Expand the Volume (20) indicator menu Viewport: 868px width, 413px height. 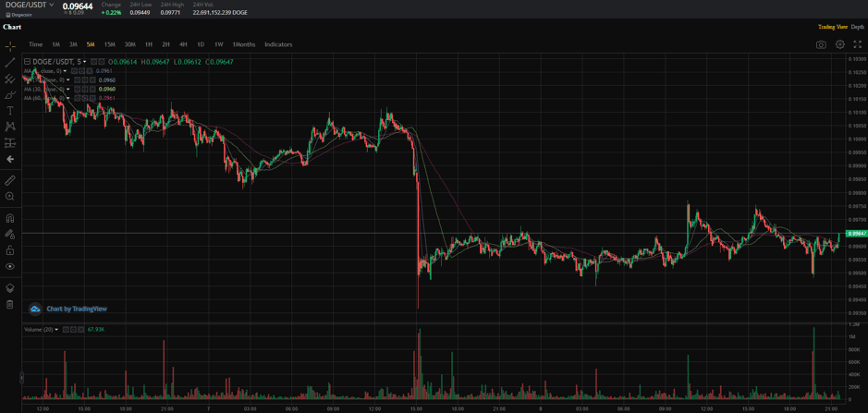pyautogui.click(x=56, y=330)
